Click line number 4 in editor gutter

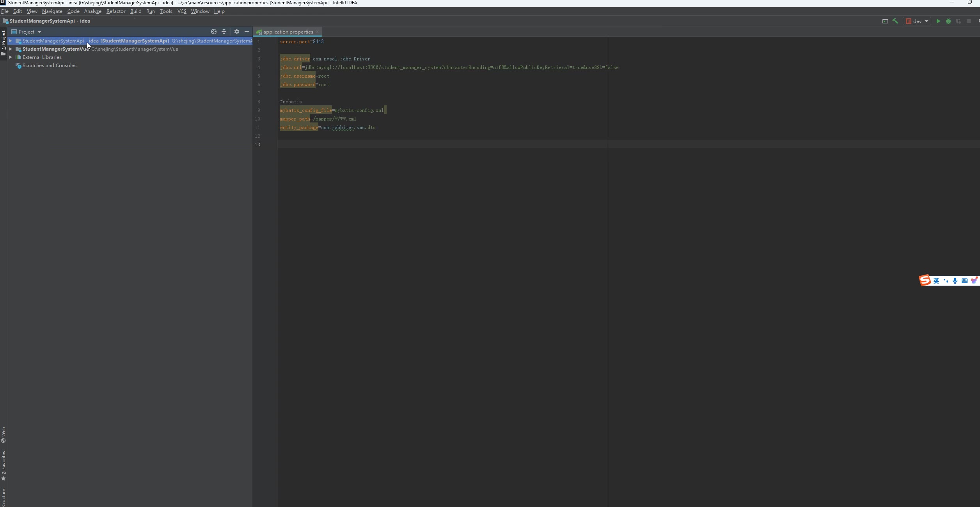(259, 67)
